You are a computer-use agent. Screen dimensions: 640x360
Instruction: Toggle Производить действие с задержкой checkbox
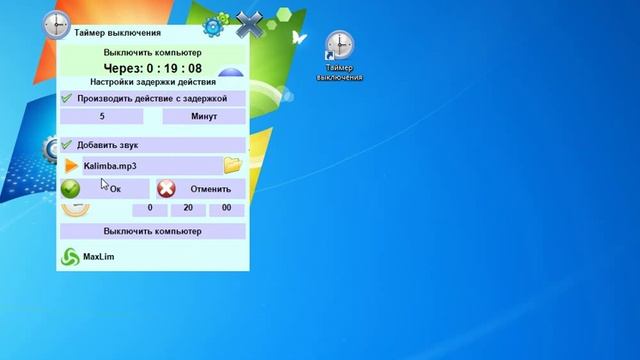point(66,98)
